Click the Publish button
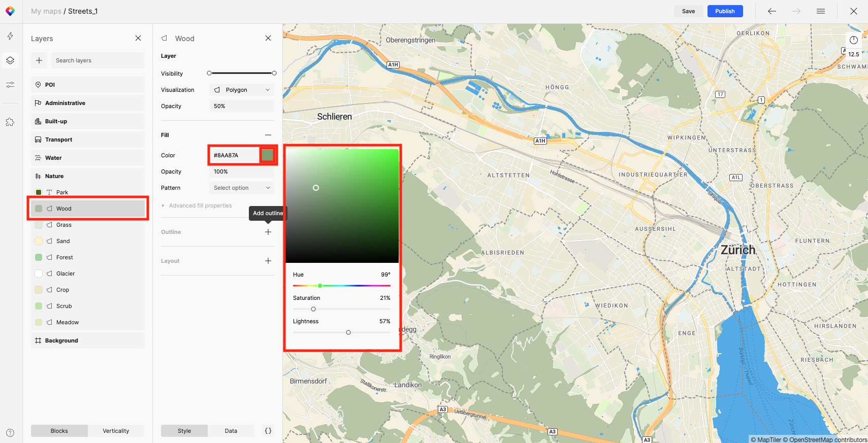This screenshot has height=443, width=868. (x=725, y=11)
